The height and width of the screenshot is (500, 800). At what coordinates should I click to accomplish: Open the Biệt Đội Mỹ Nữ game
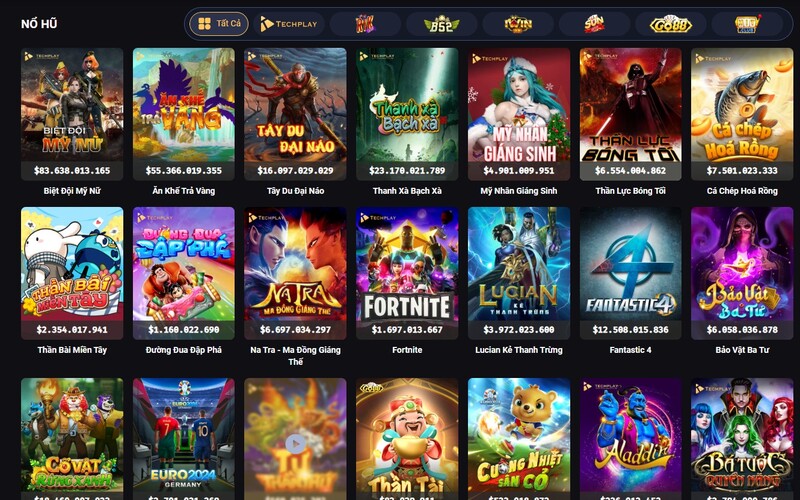point(72,114)
